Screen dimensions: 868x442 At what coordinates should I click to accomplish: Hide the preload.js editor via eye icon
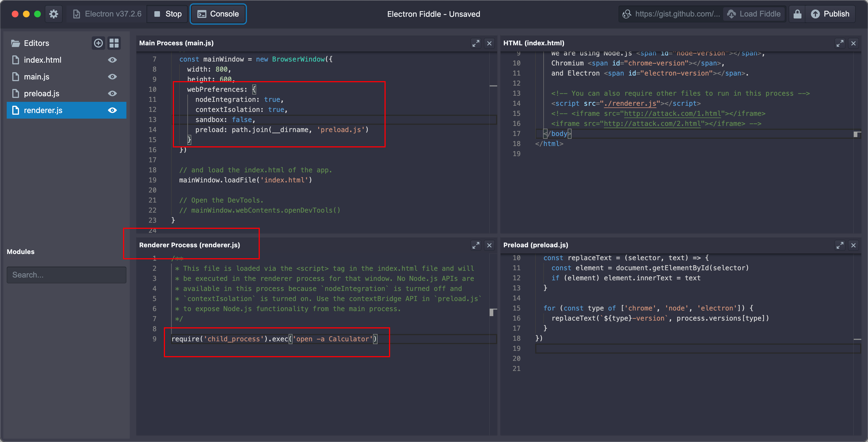(x=112, y=93)
